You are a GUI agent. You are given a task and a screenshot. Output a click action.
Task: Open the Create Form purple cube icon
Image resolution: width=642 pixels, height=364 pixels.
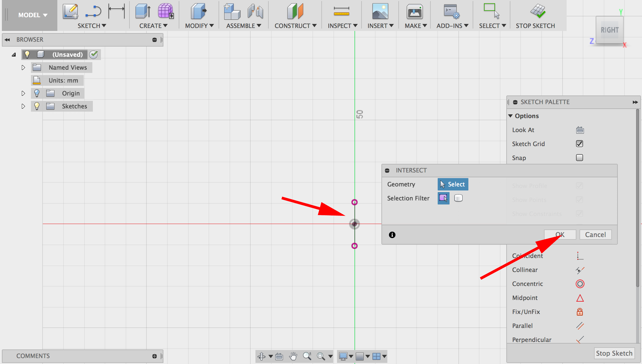(166, 11)
